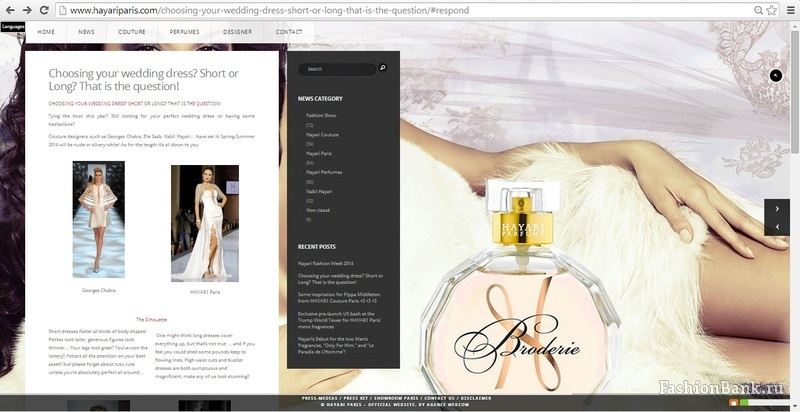This screenshot has height=412, width=800.
Task: Open the Hayari Perfumes category
Action: [x=324, y=172]
